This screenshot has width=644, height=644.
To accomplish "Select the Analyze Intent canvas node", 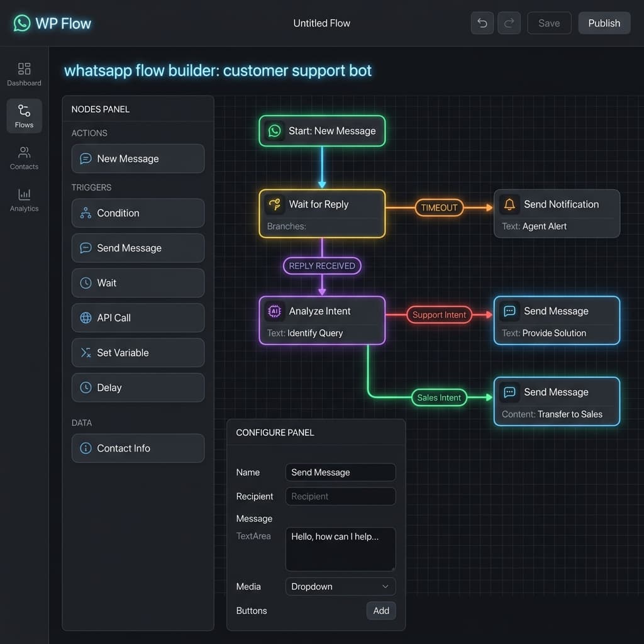I will 322,320.
